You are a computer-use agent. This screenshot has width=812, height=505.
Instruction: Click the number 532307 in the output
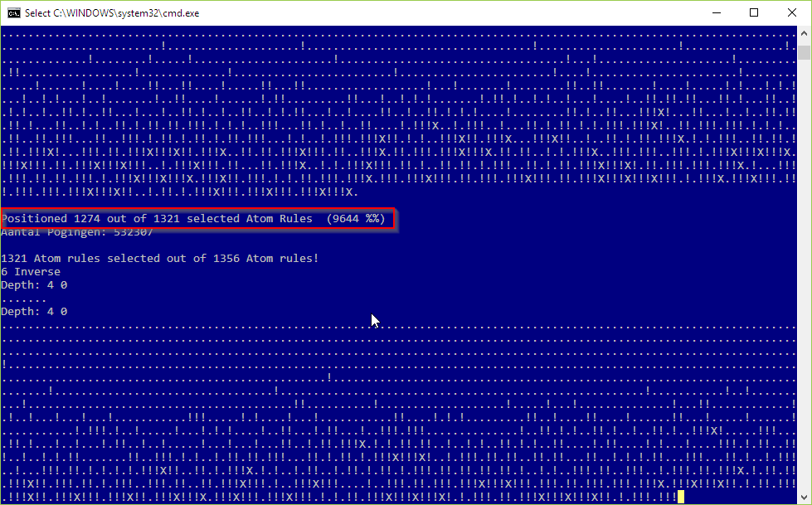pyautogui.click(x=134, y=232)
